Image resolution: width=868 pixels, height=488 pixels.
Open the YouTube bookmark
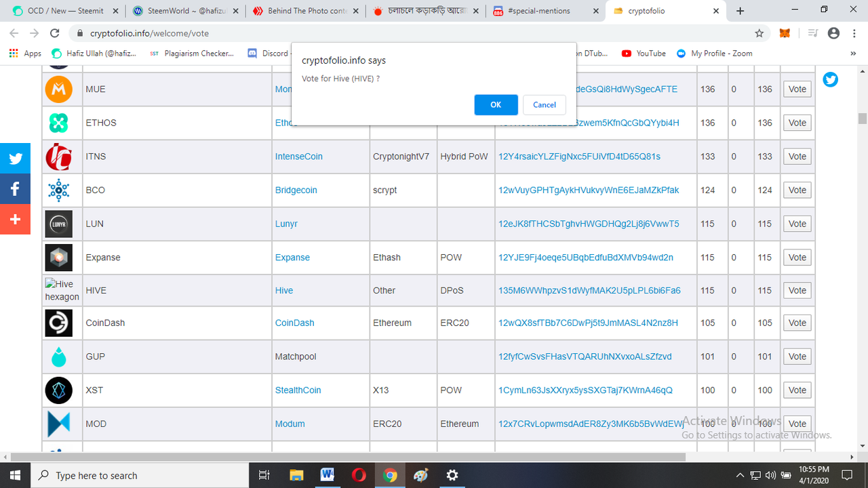(644, 54)
